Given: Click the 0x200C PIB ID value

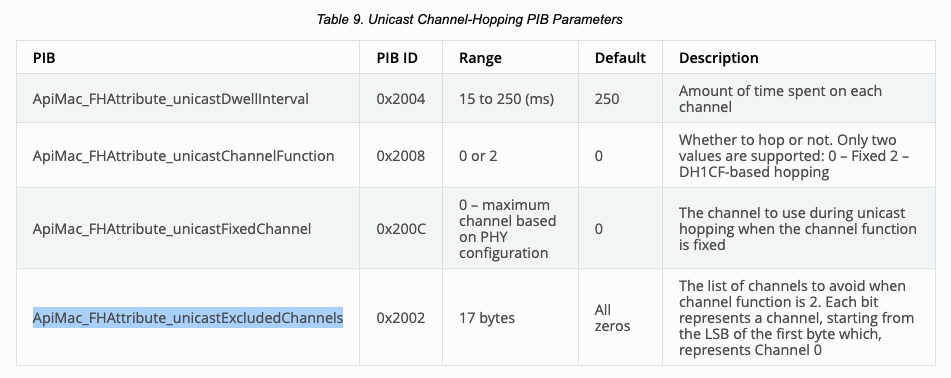Looking at the screenshot, I should pyautogui.click(x=401, y=229).
